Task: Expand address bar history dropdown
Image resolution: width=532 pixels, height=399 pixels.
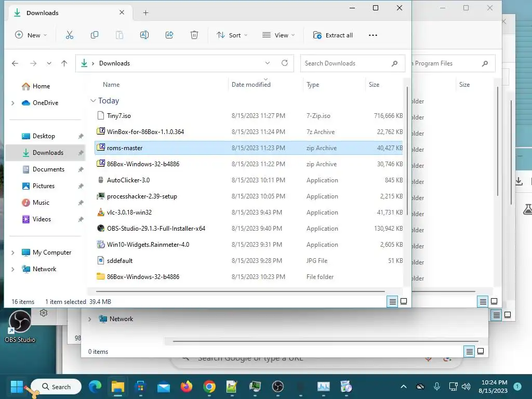Action: 268,63
